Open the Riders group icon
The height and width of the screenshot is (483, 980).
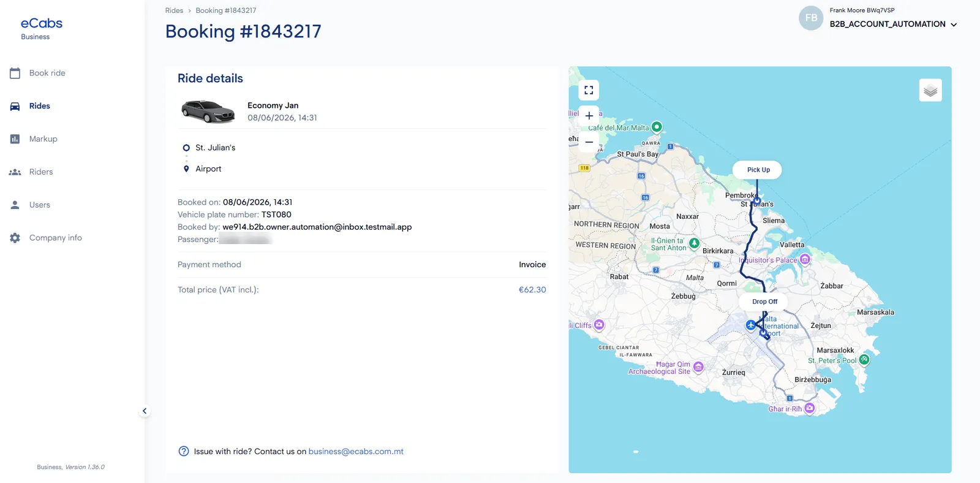point(15,172)
